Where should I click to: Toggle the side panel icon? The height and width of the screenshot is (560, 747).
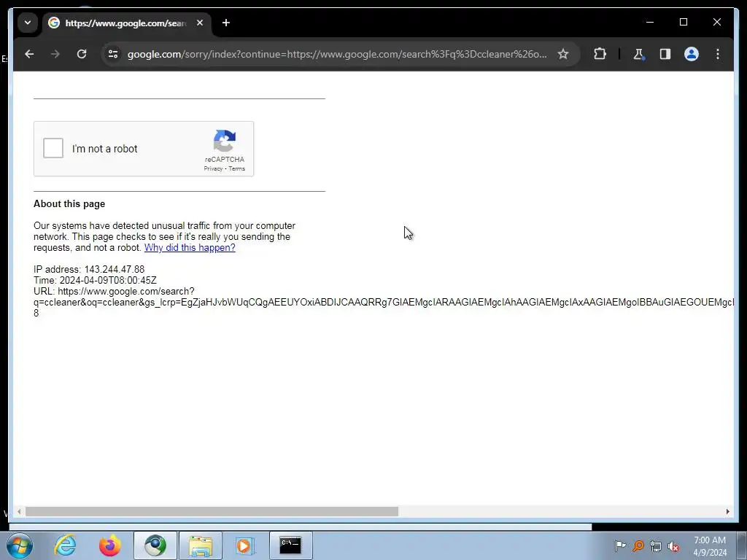(x=665, y=54)
